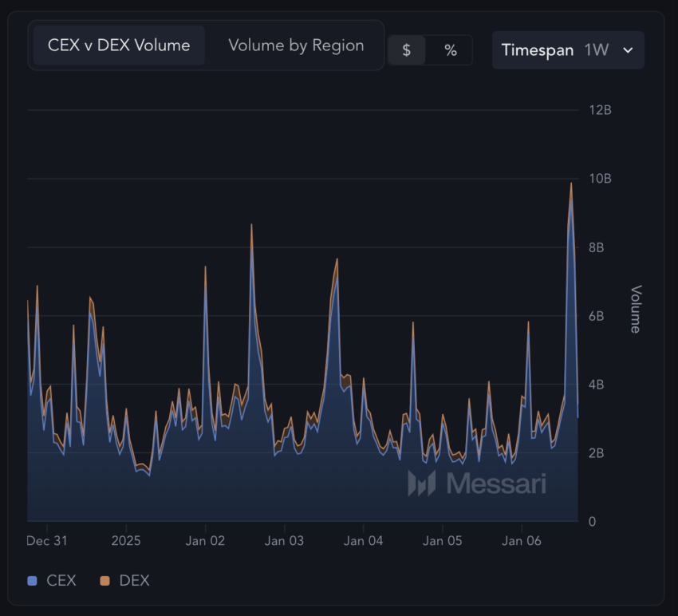
Task: Click the Messari watermark text
Action: tap(496, 483)
